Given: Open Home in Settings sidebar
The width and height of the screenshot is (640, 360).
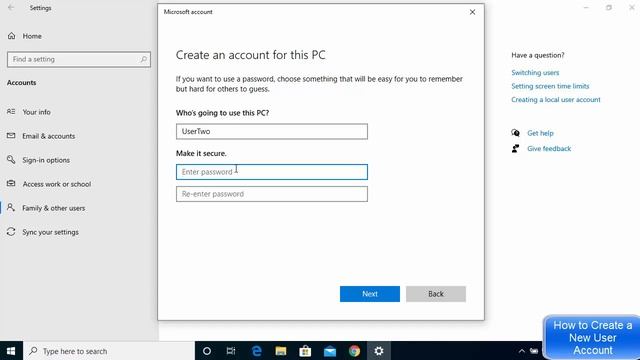Looking at the screenshot, I should tap(32, 36).
